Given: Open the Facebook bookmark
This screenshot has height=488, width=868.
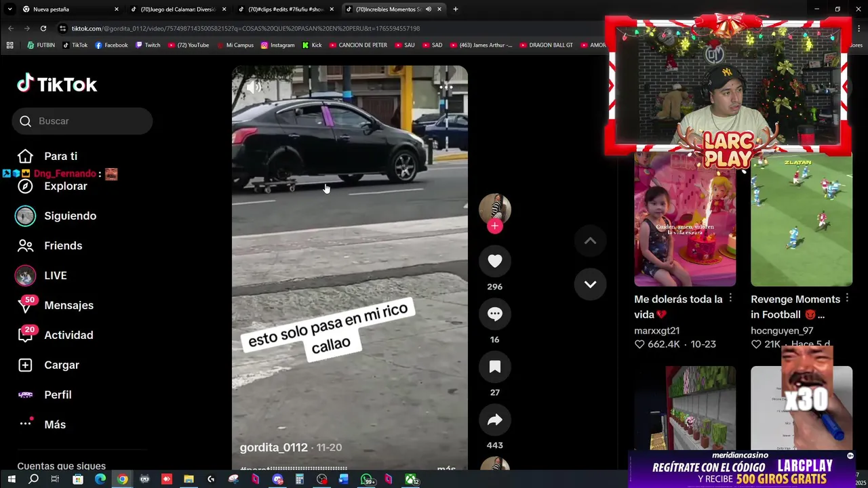Looking at the screenshot, I should [x=111, y=45].
